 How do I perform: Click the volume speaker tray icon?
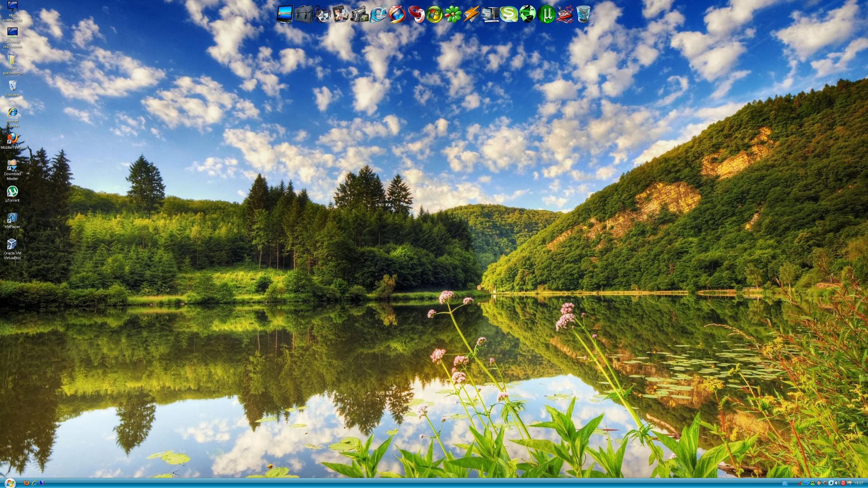click(x=837, y=483)
